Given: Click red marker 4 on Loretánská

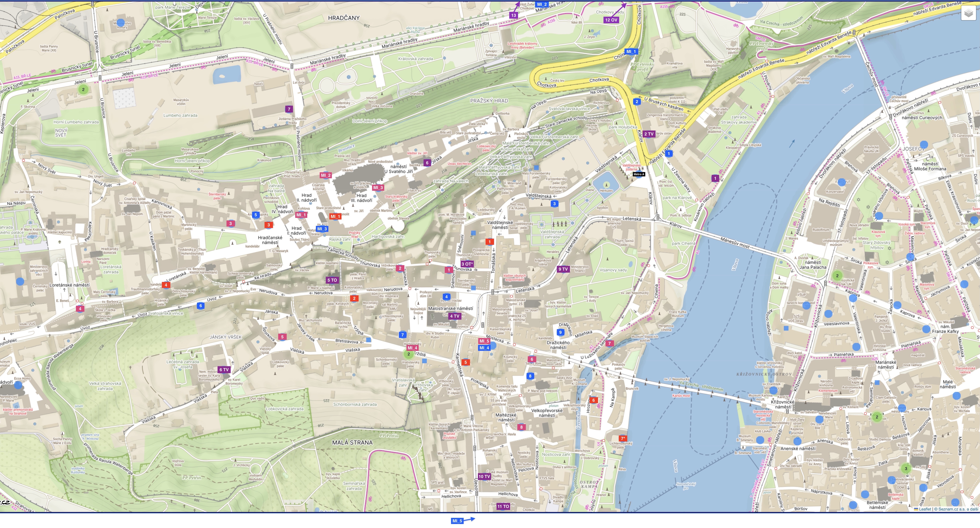Looking at the screenshot, I should pos(166,285).
